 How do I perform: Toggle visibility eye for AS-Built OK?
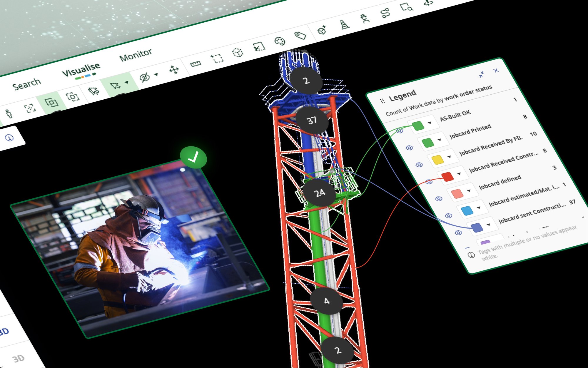coord(400,131)
